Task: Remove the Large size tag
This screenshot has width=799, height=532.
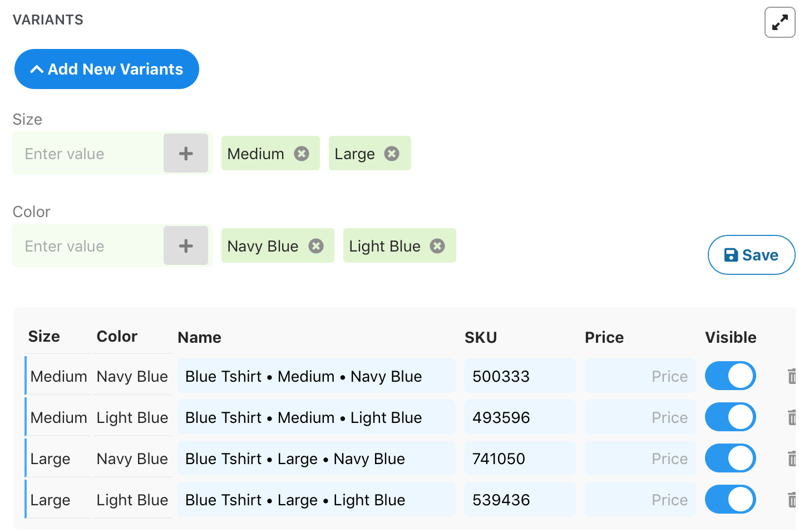Action: (392, 154)
